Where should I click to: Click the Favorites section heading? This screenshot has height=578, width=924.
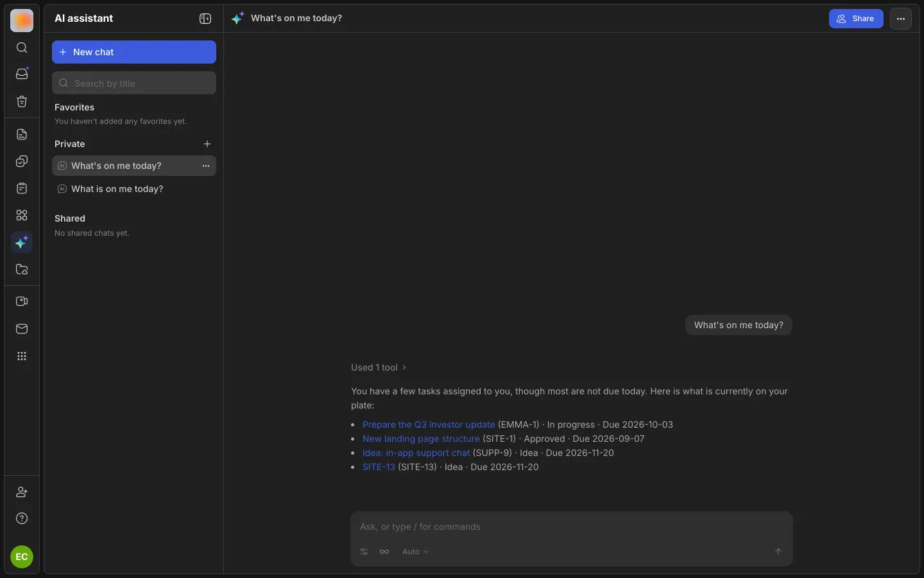[x=74, y=107]
